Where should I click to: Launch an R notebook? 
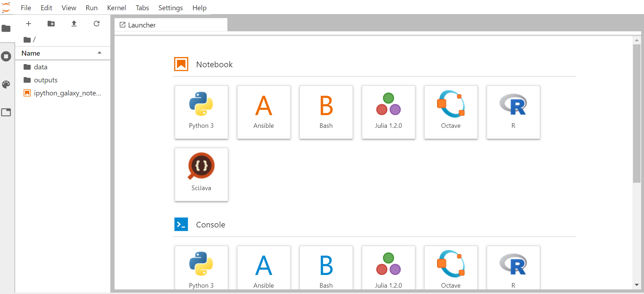pos(513,112)
